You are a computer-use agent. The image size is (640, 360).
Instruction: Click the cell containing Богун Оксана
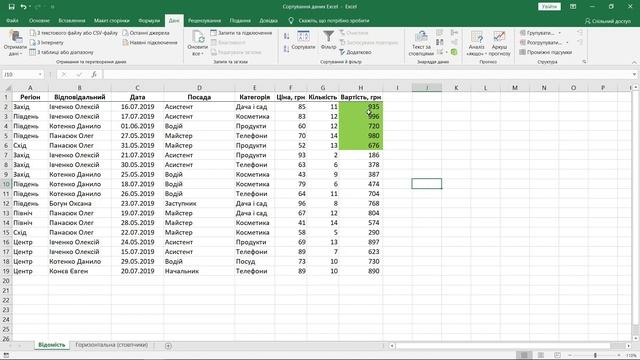[x=80, y=203]
